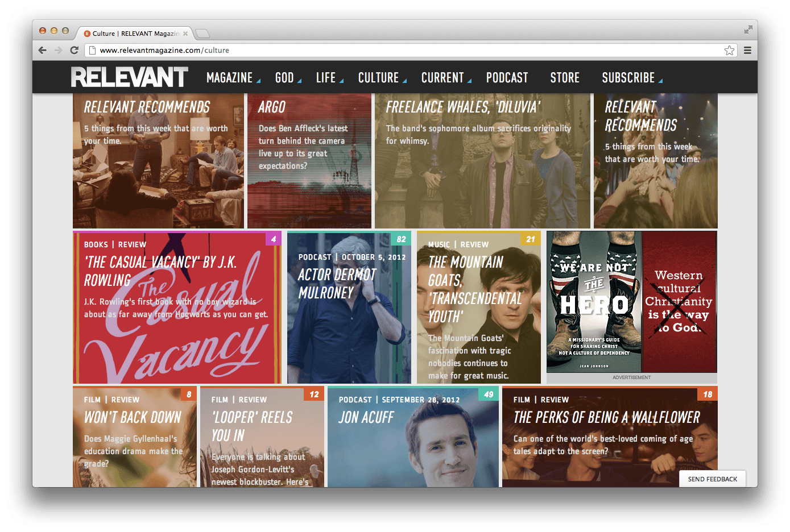This screenshot has width=790, height=532.
Task: Expand the GOD dropdown arrow
Action: click(x=299, y=81)
